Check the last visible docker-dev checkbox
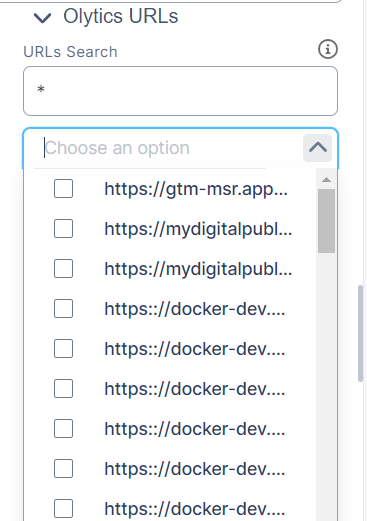This screenshot has height=521, width=367. [x=63, y=508]
